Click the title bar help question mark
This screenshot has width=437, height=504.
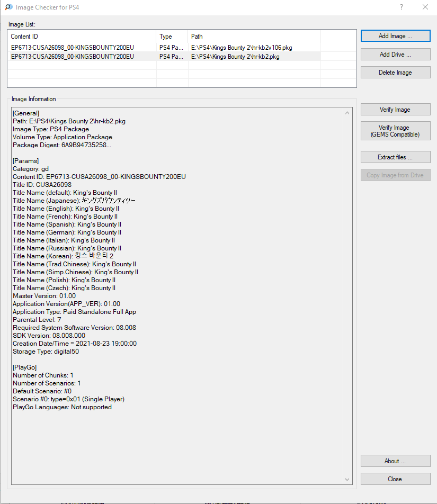402,7
